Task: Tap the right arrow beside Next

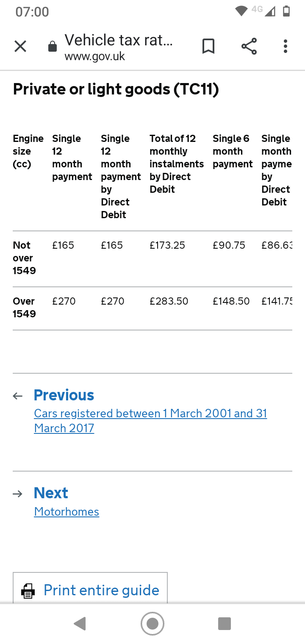Action: (x=18, y=494)
